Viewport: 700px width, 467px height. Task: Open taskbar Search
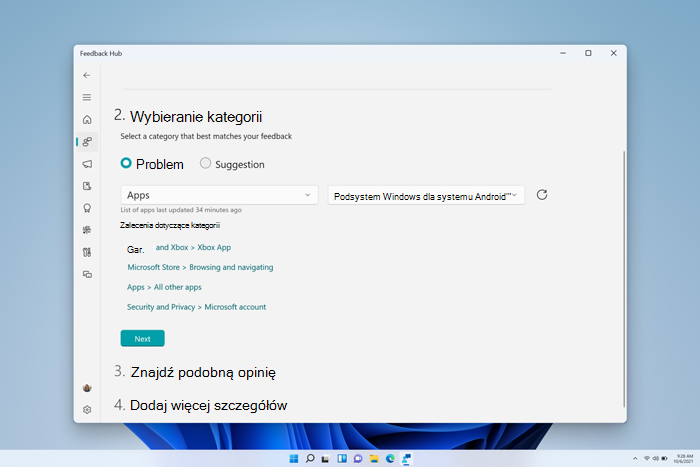(310, 459)
